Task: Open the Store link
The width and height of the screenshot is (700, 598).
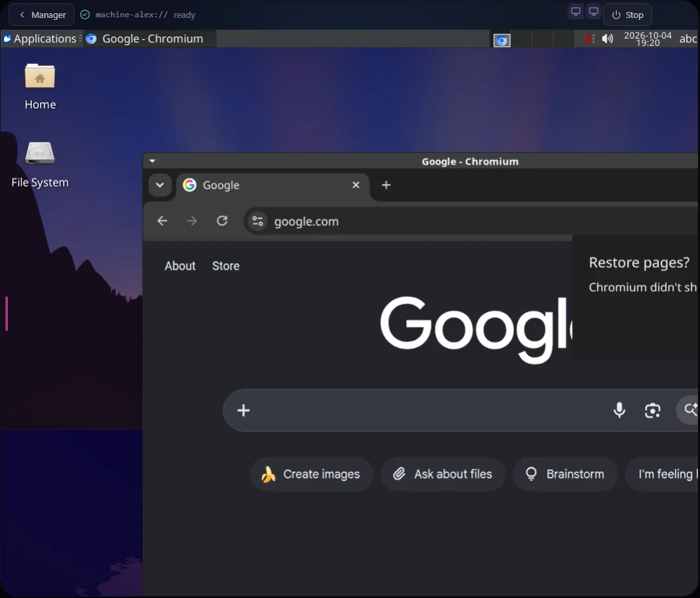Action: pyautogui.click(x=226, y=266)
